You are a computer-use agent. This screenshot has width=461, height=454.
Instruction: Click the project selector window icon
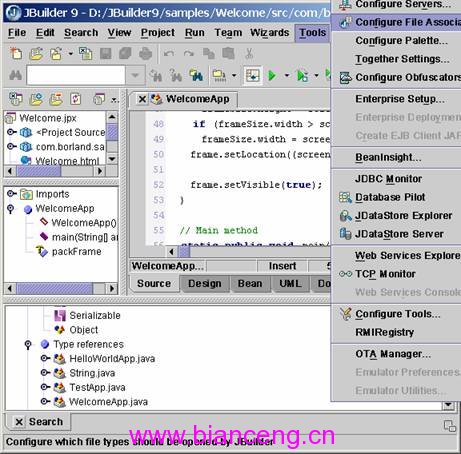99,99
